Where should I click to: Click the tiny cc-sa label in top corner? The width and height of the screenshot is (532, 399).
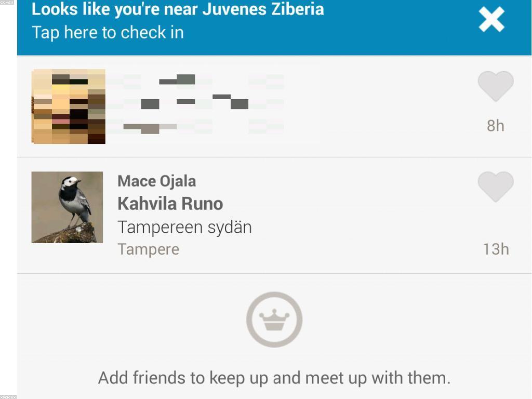click(7, 2)
